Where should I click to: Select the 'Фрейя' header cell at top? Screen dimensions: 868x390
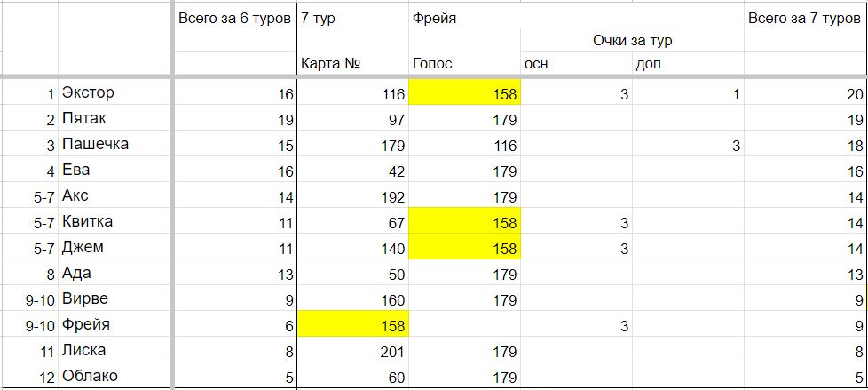tap(464, 19)
